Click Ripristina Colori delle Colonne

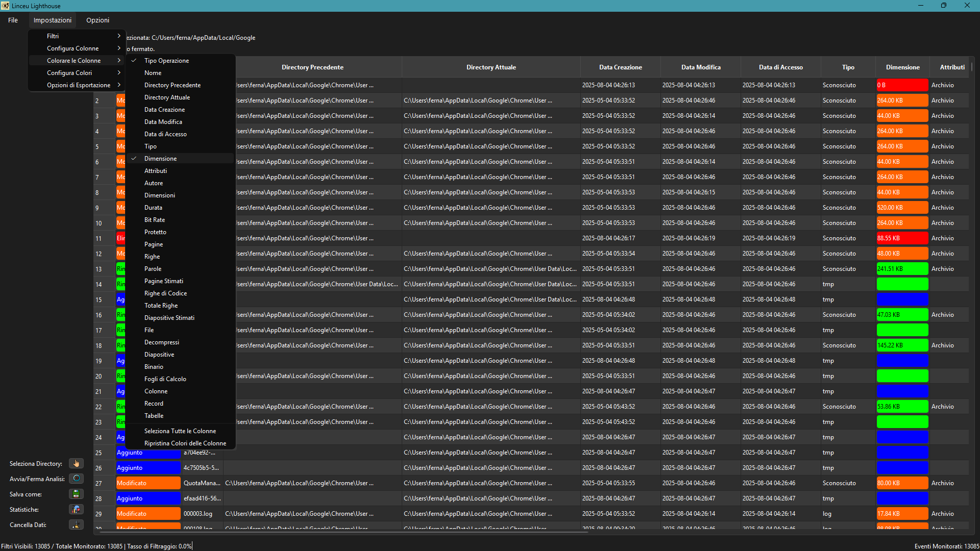185,443
